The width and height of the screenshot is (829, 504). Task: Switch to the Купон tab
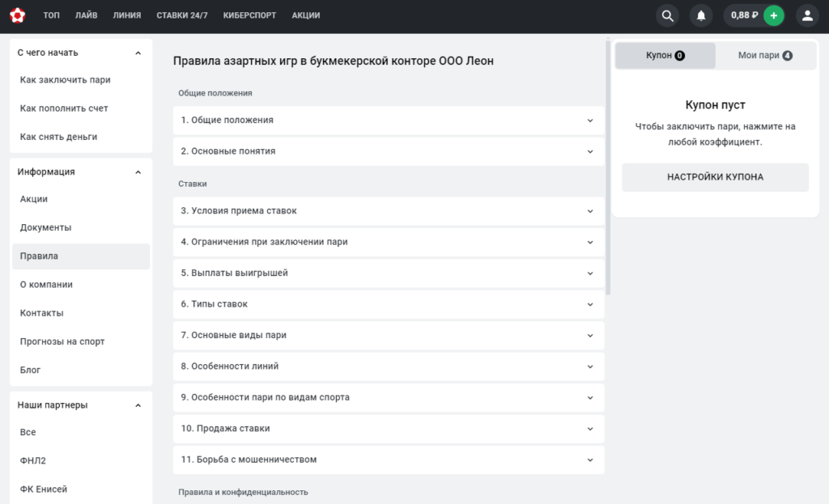665,56
